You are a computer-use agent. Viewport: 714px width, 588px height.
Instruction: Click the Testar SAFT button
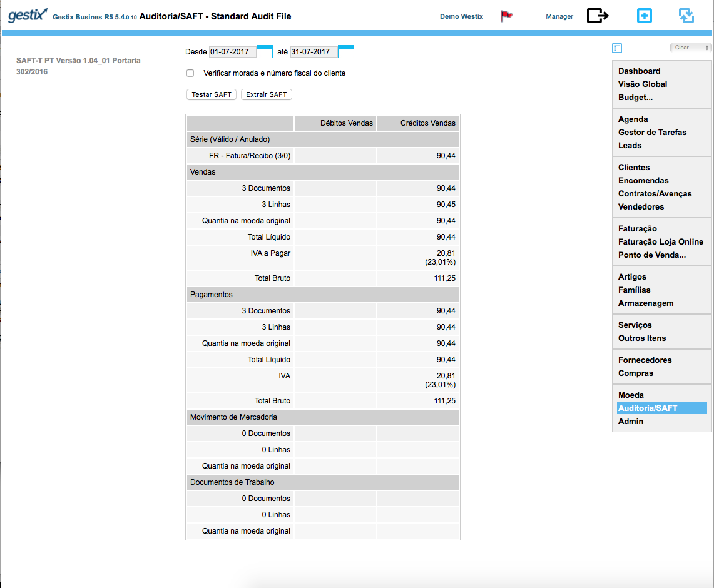[x=212, y=95]
